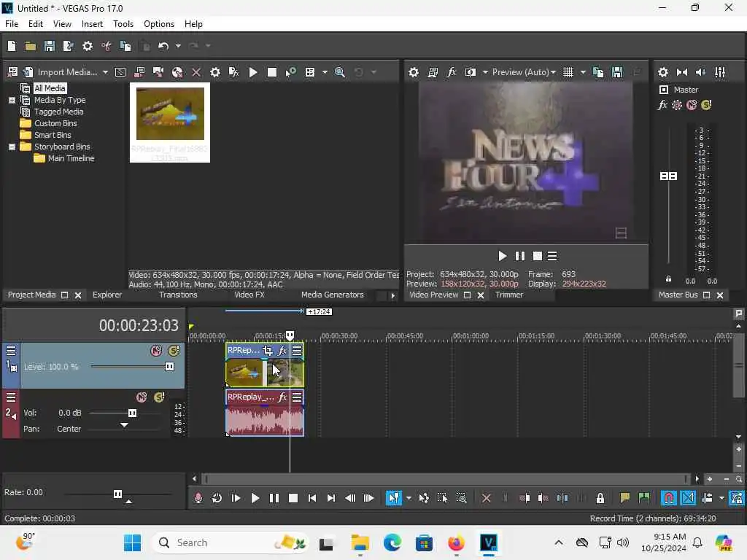The image size is (747, 560).
Task: Open the Insert menu
Action: click(x=92, y=24)
